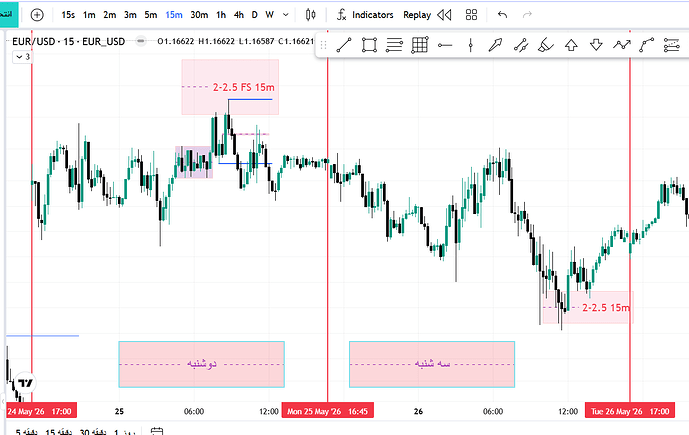Switch to the daily D timeframe
689x435 pixels.
(x=254, y=15)
